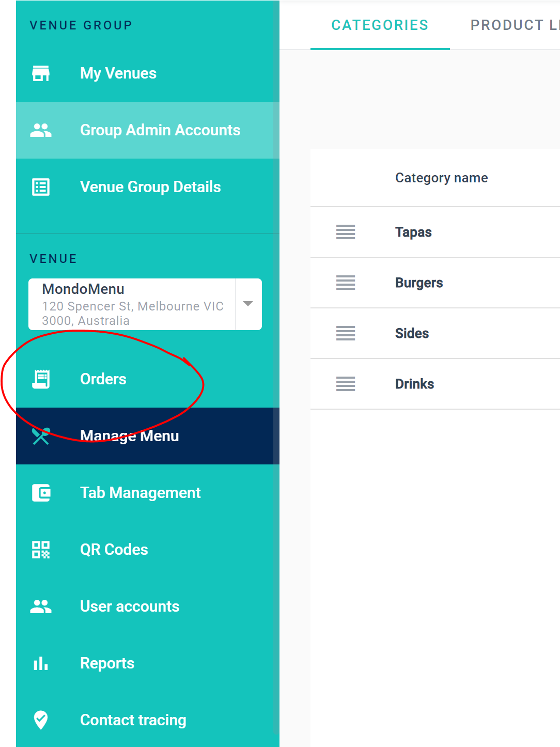The image size is (560, 747).
Task: Click the Tab Management wallet icon
Action: [x=41, y=493]
